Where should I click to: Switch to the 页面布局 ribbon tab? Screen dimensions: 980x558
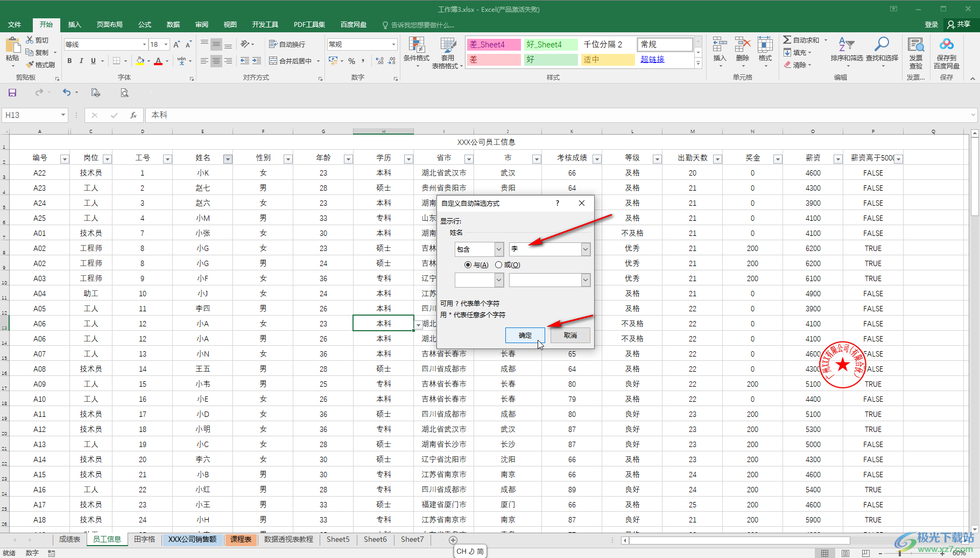109,25
